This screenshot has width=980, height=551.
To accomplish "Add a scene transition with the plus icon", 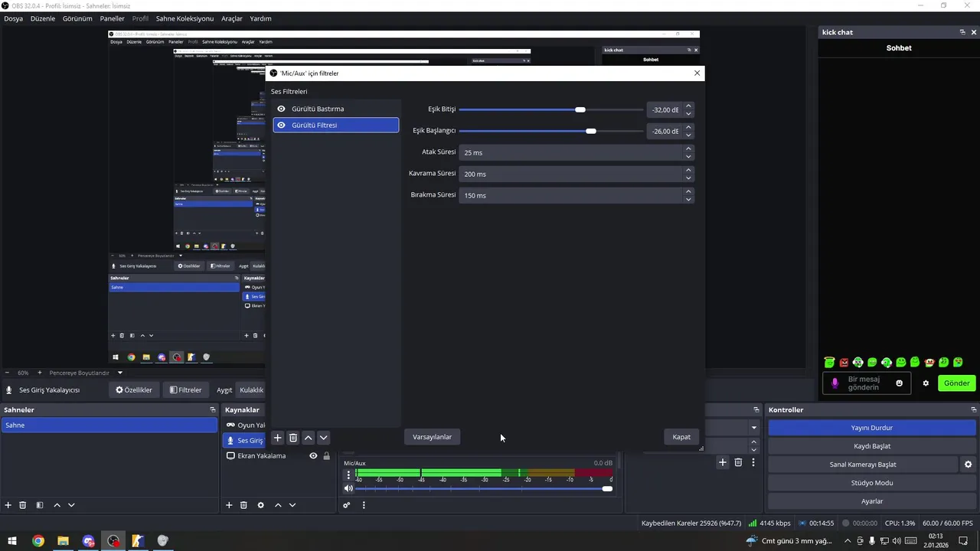I will [x=723, y=462].
